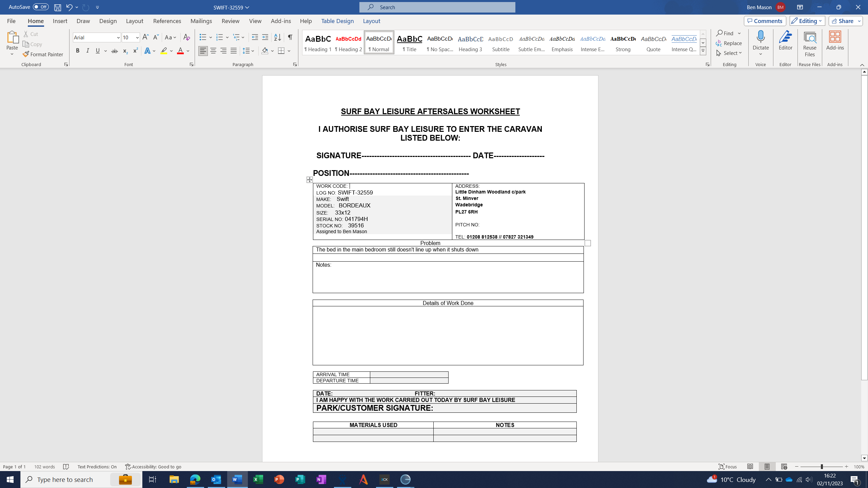Toggle the AutoSave switch
The width and height of the screenshot is (868, 488).
[x=40, y=7]
